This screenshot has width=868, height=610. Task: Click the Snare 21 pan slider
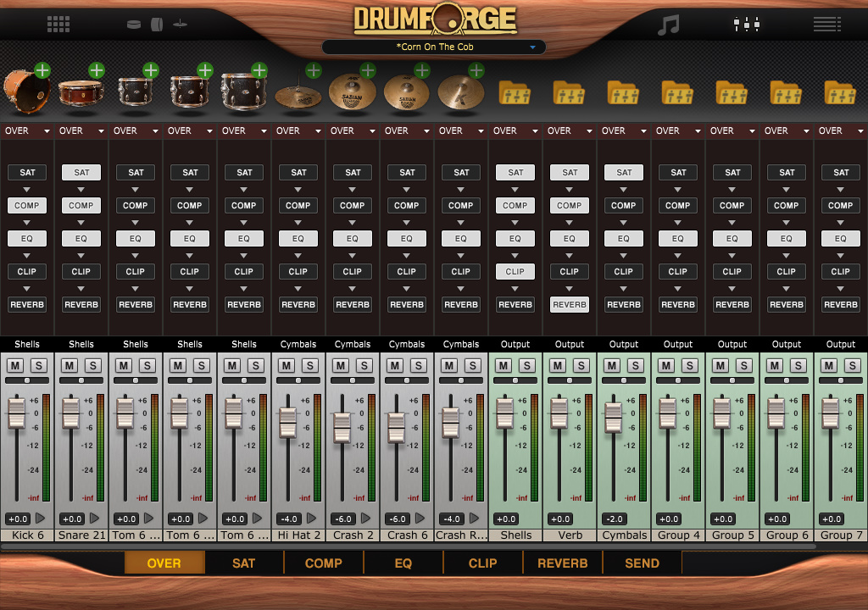click(81, 381)
